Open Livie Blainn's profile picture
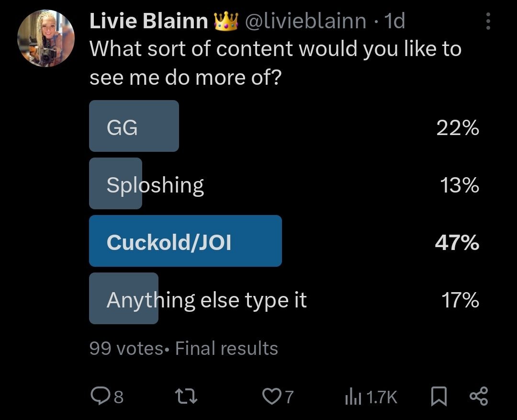The height and width of the screenshot is (420, 517). 46,38
